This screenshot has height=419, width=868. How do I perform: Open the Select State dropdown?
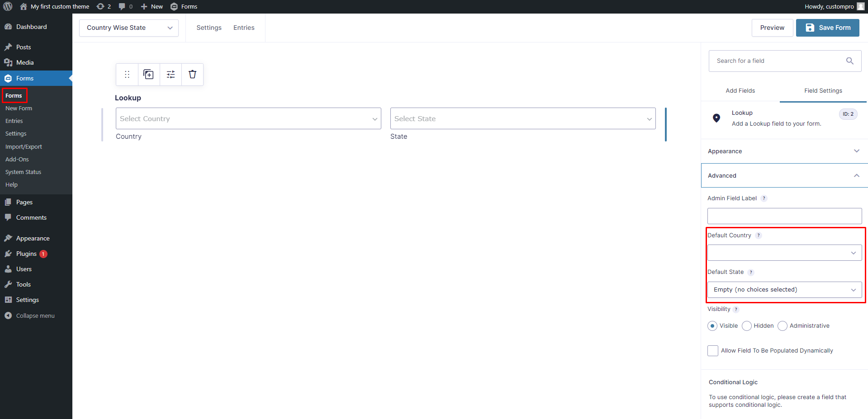click(x=523, y=118)
